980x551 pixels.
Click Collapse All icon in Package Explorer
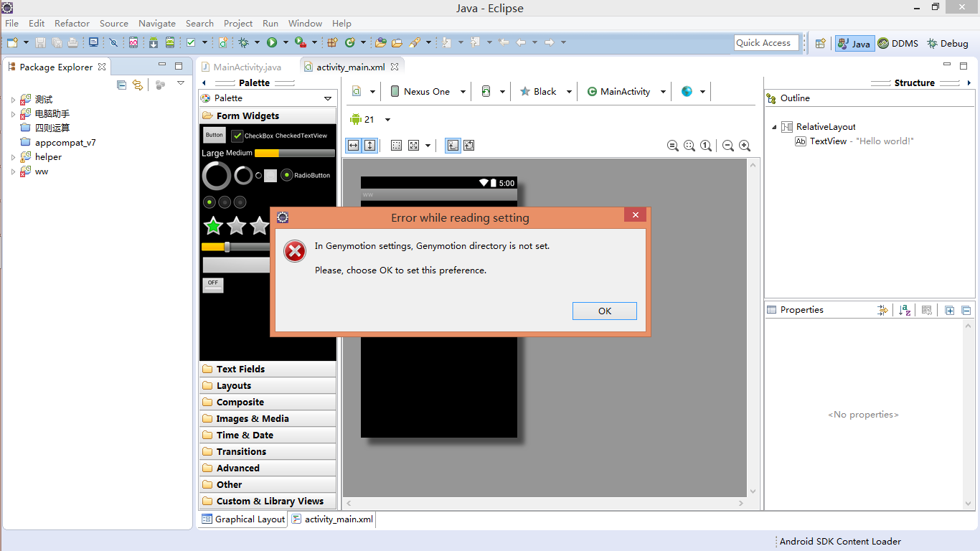coord(121,85)
